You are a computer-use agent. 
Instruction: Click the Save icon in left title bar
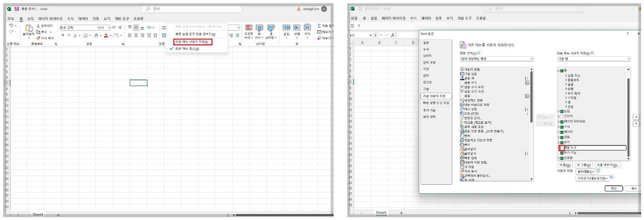point(17,9)
